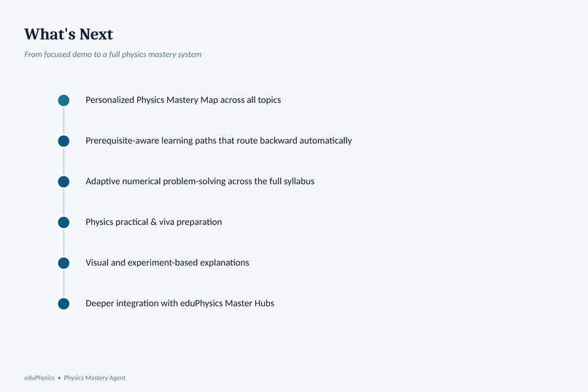Select the bullet for Adaptive numerical problem-solving
Screen dimensions: 588x392
point(63,182)
